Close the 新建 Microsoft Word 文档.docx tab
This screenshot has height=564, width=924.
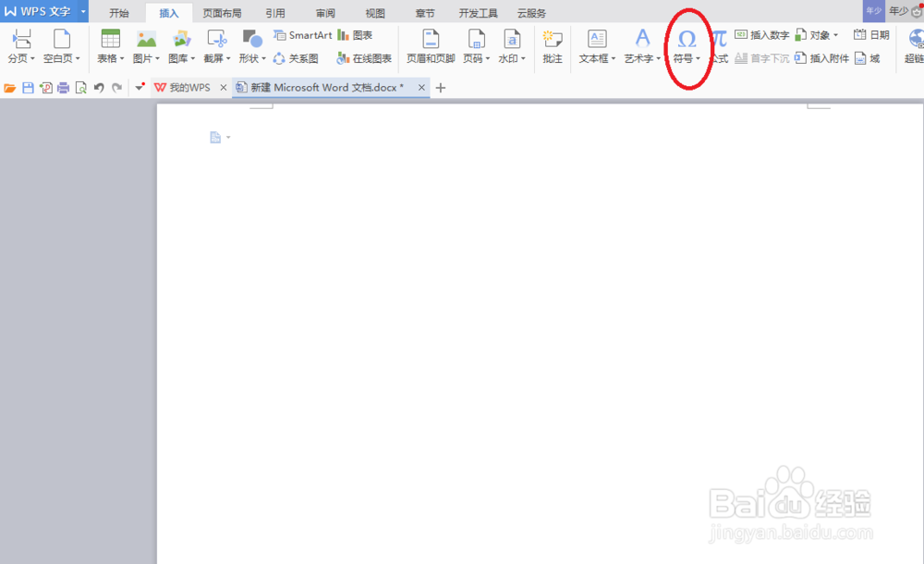point(421,87)
